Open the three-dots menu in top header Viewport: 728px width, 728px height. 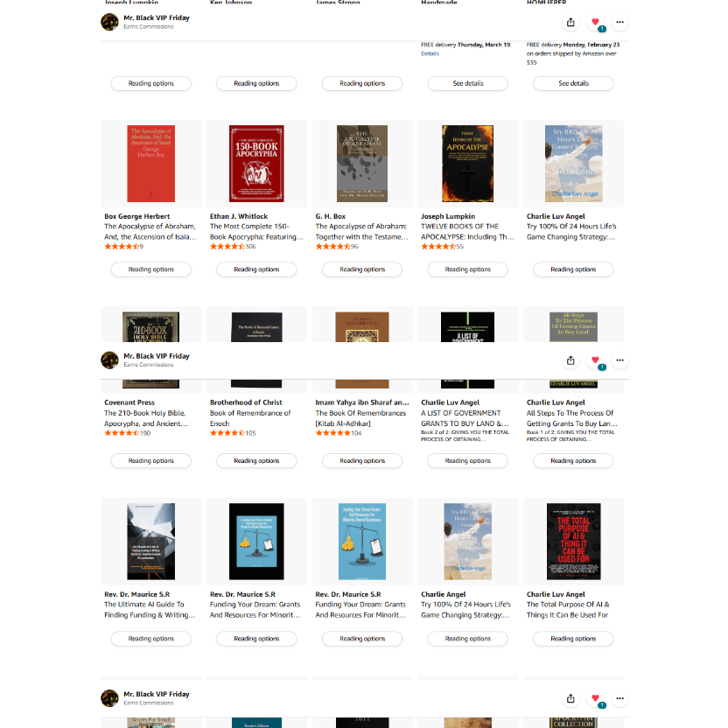[619, 22]
